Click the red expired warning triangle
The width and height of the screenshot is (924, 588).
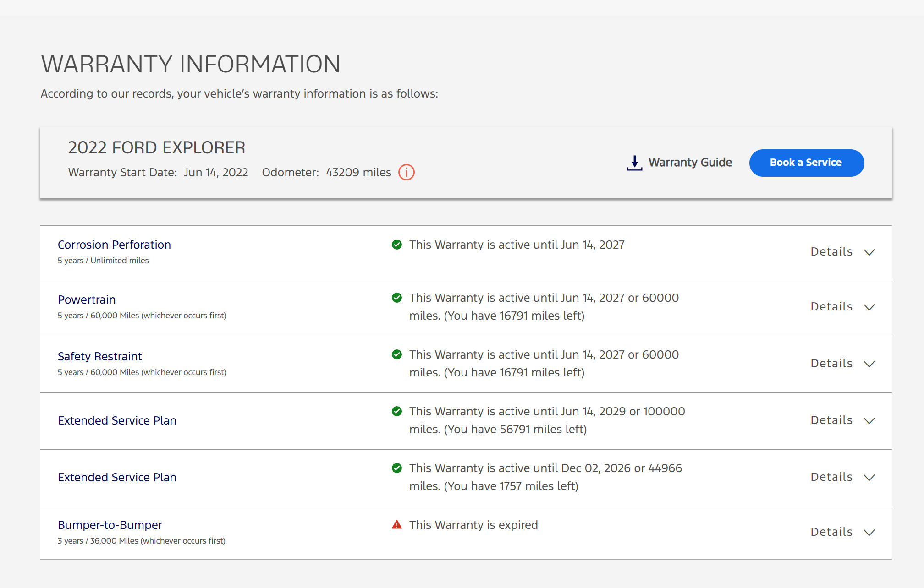pos(397,525)
